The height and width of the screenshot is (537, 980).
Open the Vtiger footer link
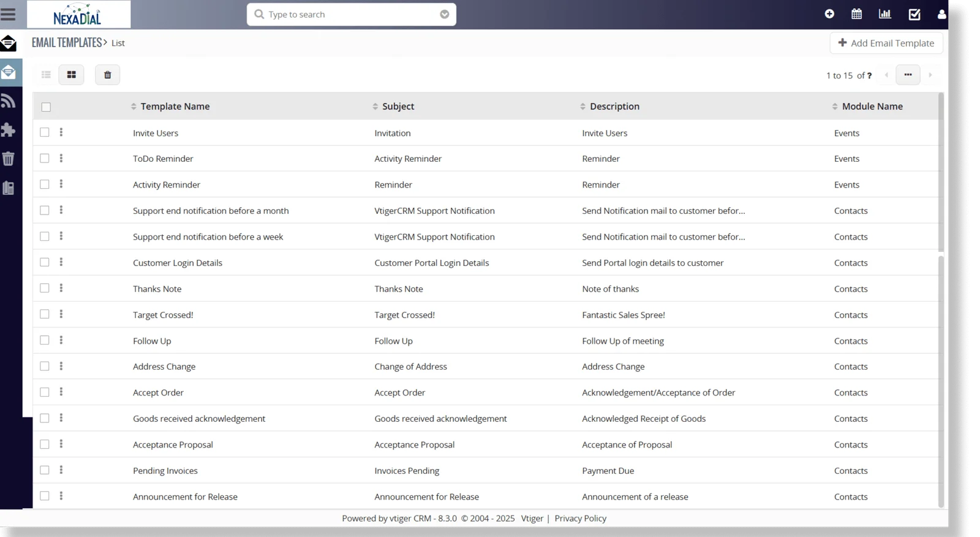click(532, 518)
